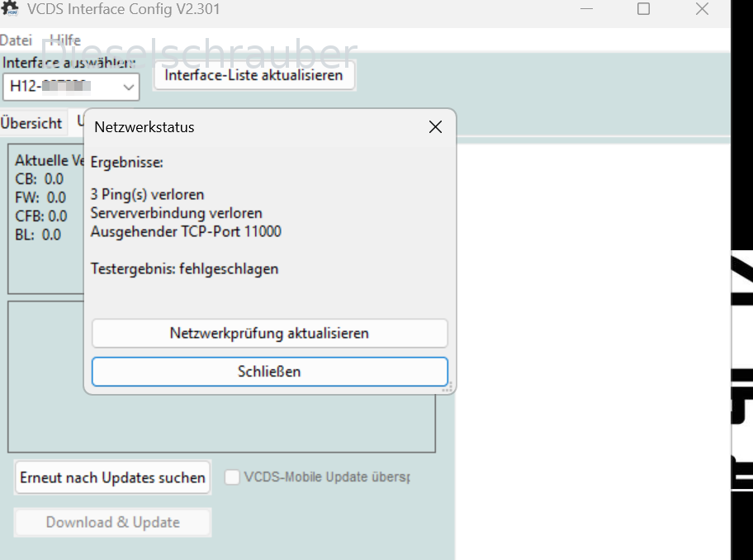Click the disabled Download & Update button
Image resolution: width=753 pixels, height=560 pixels.
tap(113, 523)
